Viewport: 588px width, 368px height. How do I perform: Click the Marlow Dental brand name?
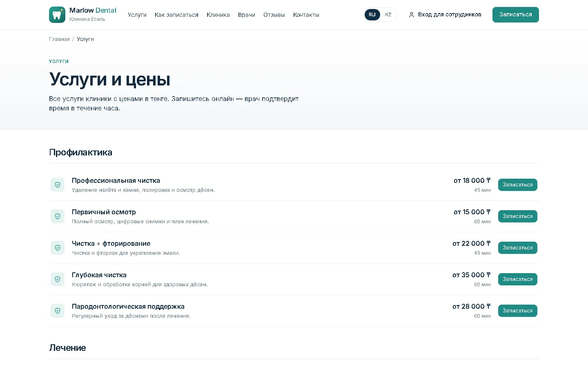pos(93,11)
